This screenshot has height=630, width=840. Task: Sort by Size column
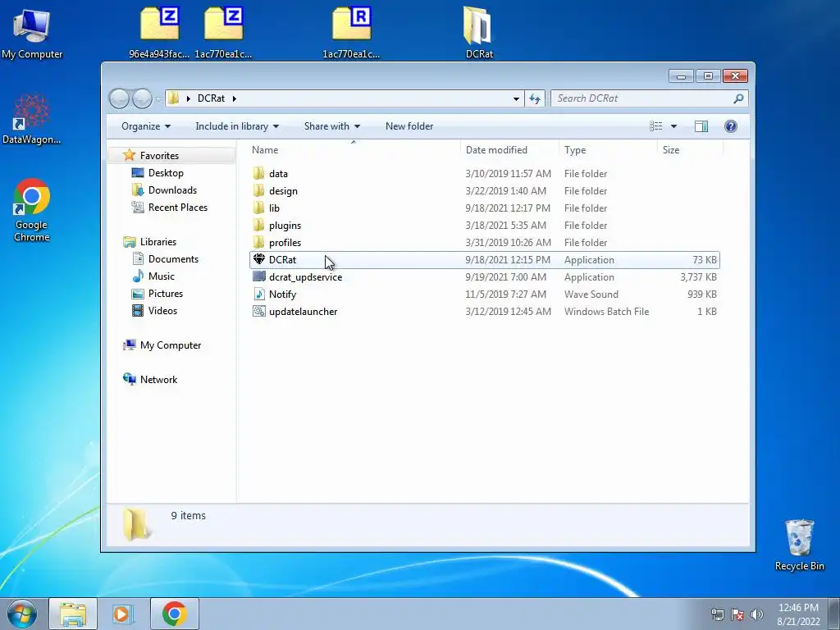pos(689,150)
